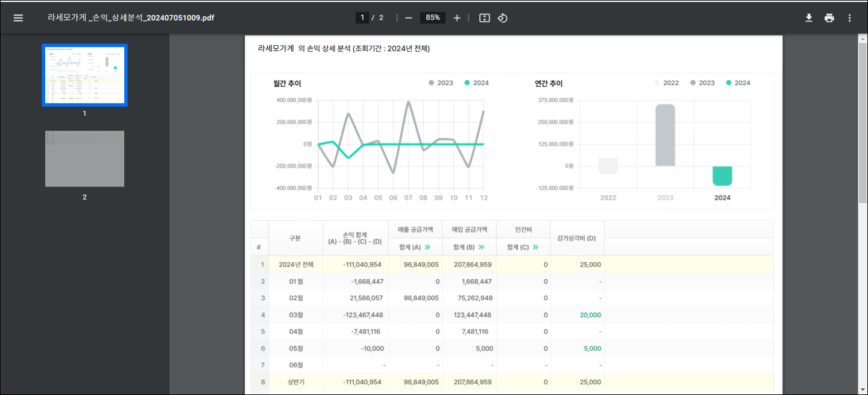Viewport: 868px width, 395px height.
Task: Toggle the 2022 series in yearly chart legend
Action: (x=666, y=83)
